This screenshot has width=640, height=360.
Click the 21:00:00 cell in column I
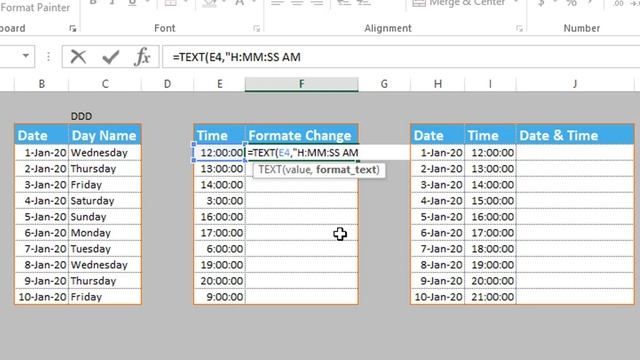pyautogui.click(x=490, y=297)
